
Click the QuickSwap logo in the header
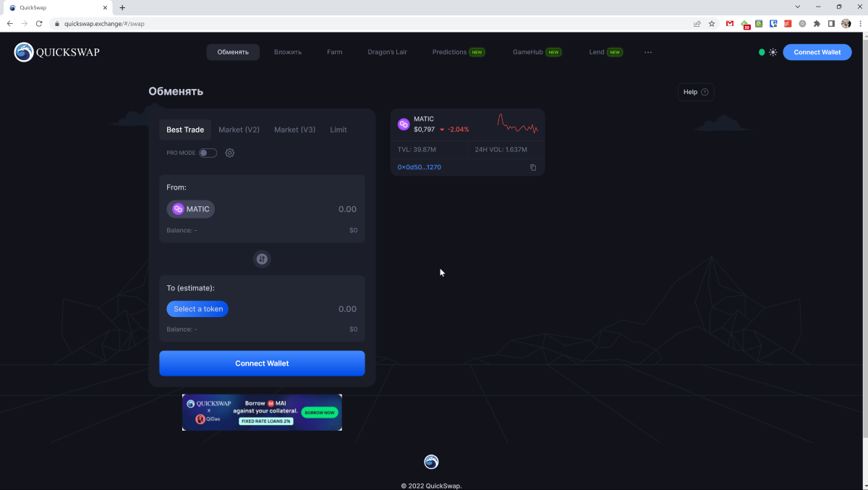[x=56, y=52]
